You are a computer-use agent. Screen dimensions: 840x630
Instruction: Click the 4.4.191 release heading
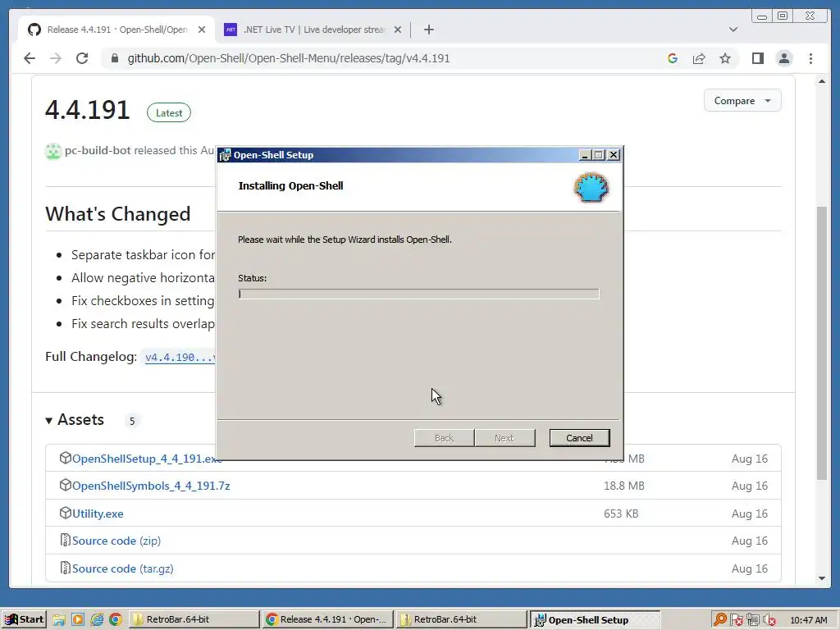coord(88,111)
